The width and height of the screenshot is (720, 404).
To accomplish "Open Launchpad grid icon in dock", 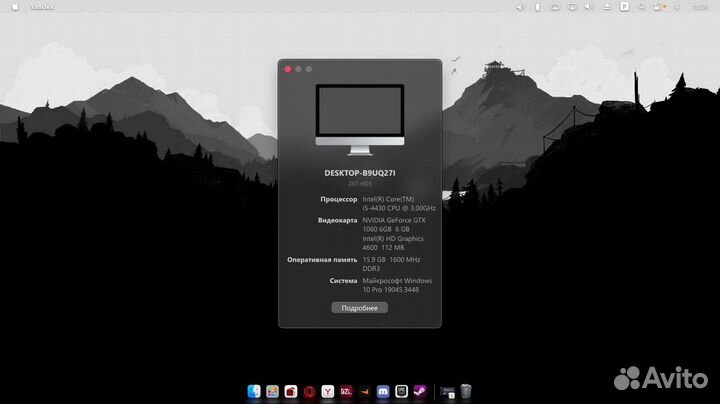I will point(272,391).
